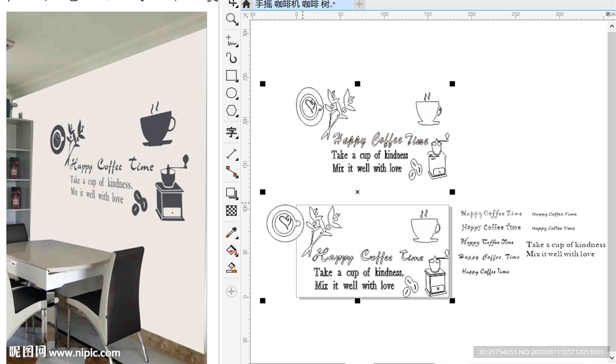Image resolution: width=616 pixels, height=364 pixels.
Task: Choose the Artistic Media tool
Action: (x=232, y=58)
